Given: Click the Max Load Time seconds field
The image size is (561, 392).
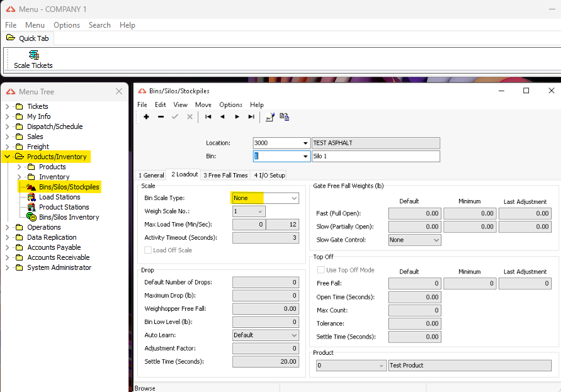Looking at the screenshot, I should click(283, 225).
